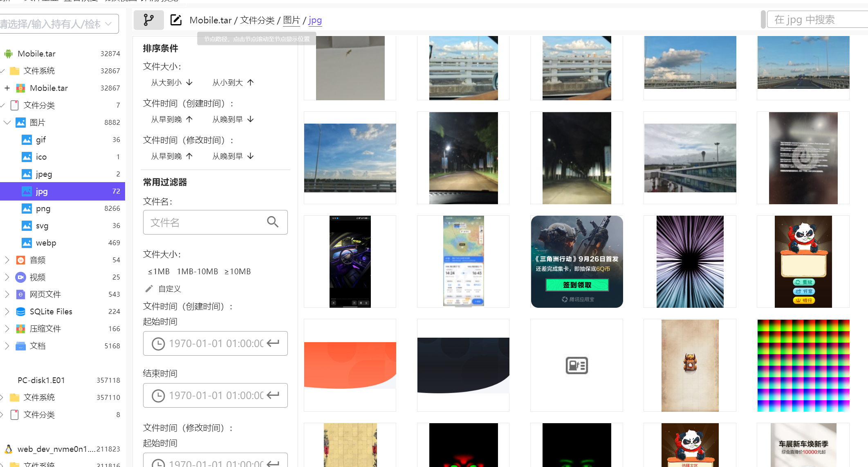Click the gif image type icon

tap(27, 140)
